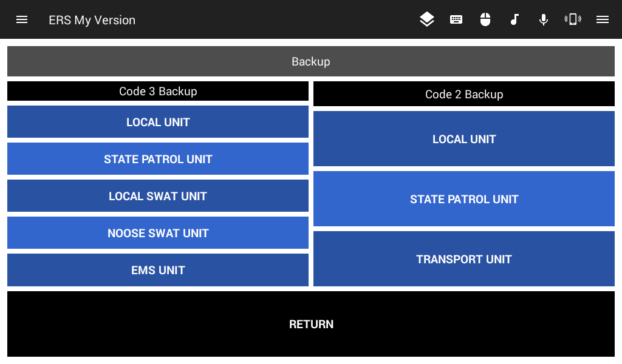The width and height of the screenshot is (622, 364).
Task: Open the keyboard icon in toolbar
Action: [x=456, y=19]
